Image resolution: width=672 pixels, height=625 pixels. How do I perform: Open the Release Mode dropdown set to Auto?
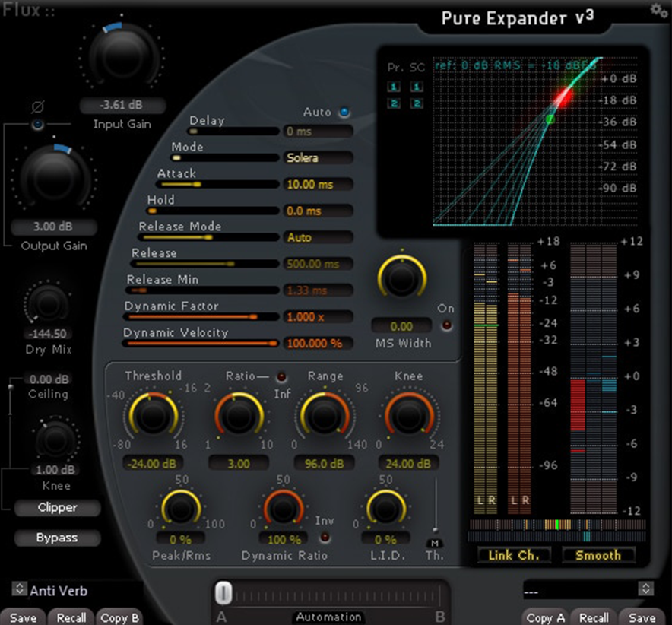(318, 237)
